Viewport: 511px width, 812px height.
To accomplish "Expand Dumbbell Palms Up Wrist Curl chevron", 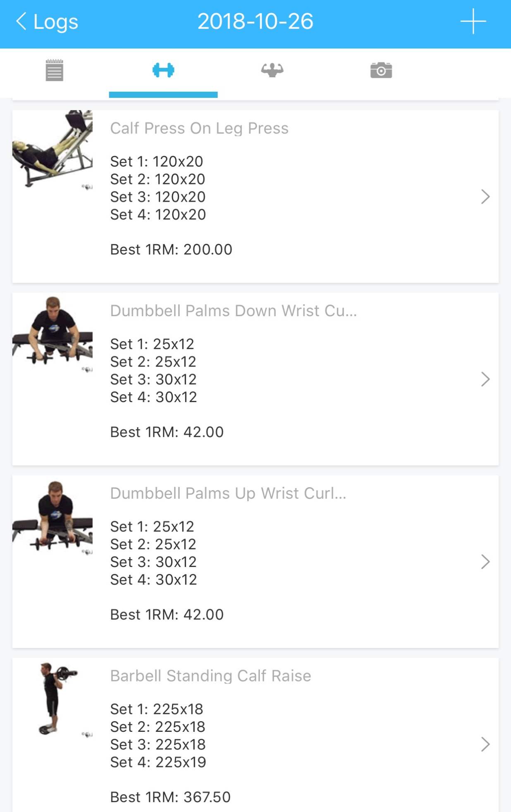I will 485,562.
